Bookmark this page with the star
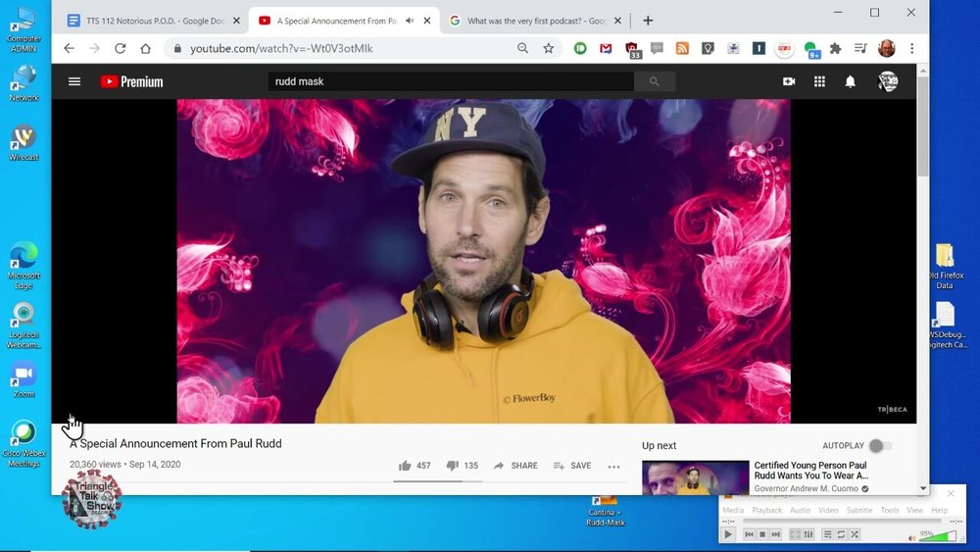Viewport: 980px width, 552px height. tap(548, 48)
